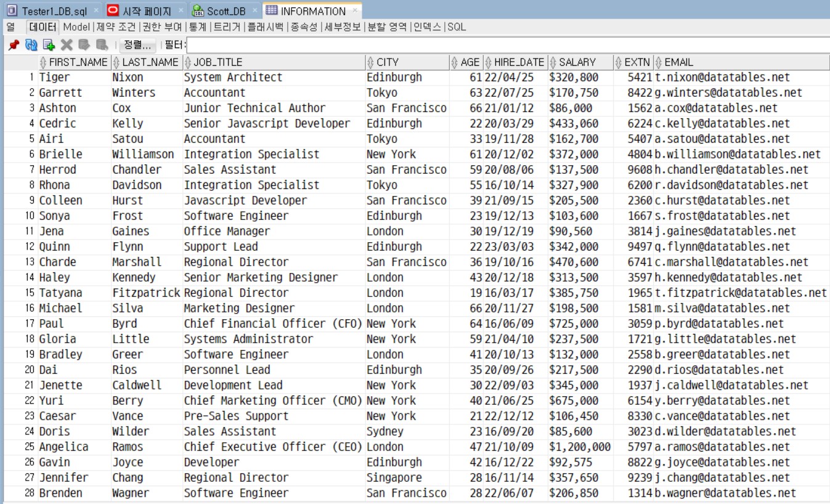Image resolution: width=830 pixels, height=504 pixels.
Task: Click the 'Personnel Lead' job title cell
Action: point(274,370)
